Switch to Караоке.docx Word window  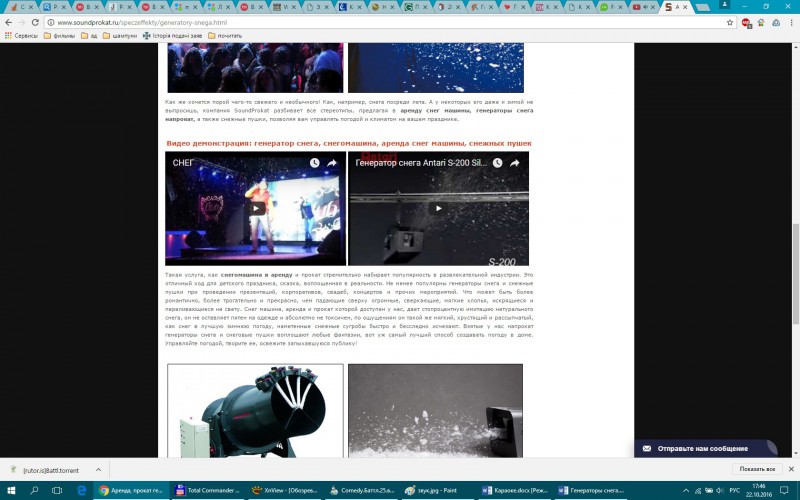[515, 490]
